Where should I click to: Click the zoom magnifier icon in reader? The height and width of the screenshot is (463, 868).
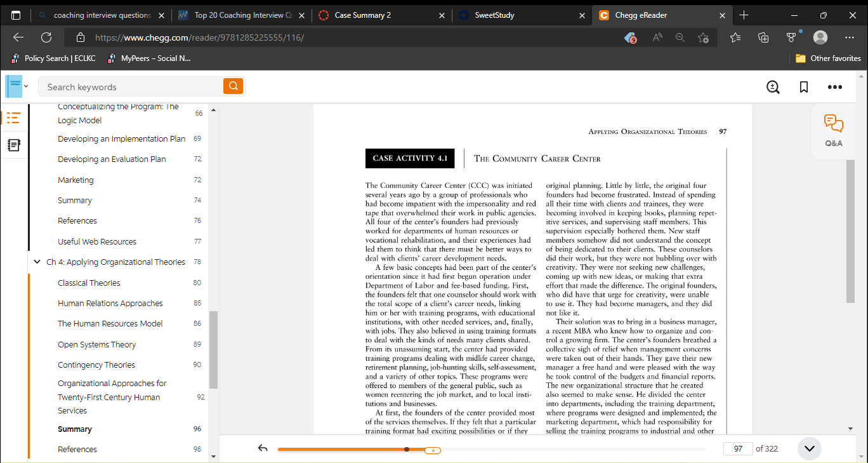(773, 87)
